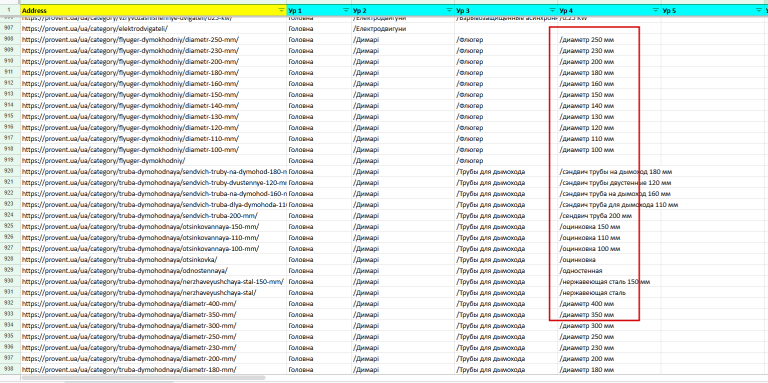Select the '/диаметр 100 мм' cell
Screen dimensions: 768x383
pyautogui.click(x=609, y=150)
